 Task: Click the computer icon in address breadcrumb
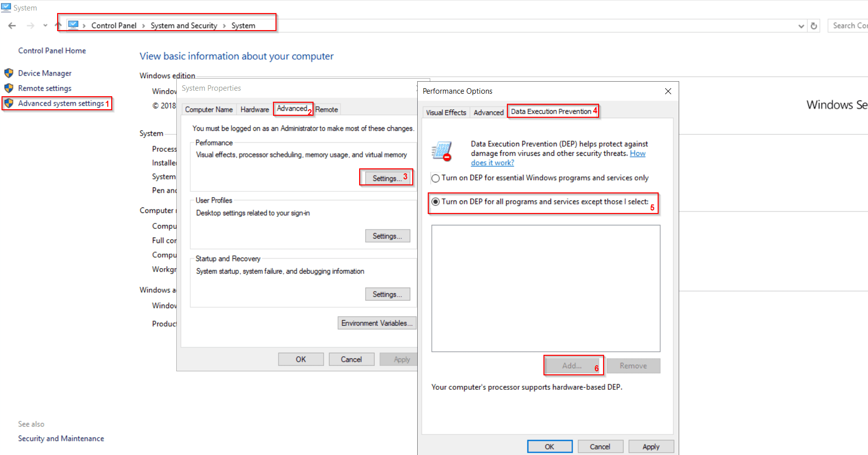[x=73, y=25]
